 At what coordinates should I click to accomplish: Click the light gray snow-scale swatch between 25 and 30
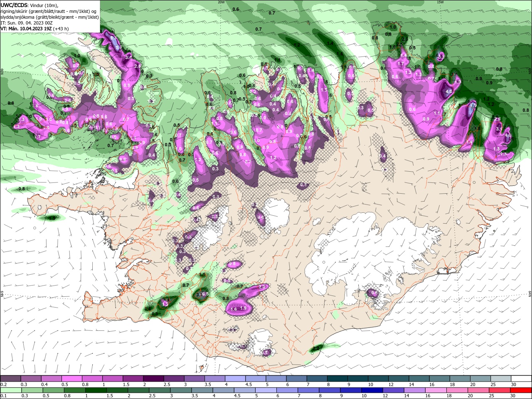click(500, 379)
